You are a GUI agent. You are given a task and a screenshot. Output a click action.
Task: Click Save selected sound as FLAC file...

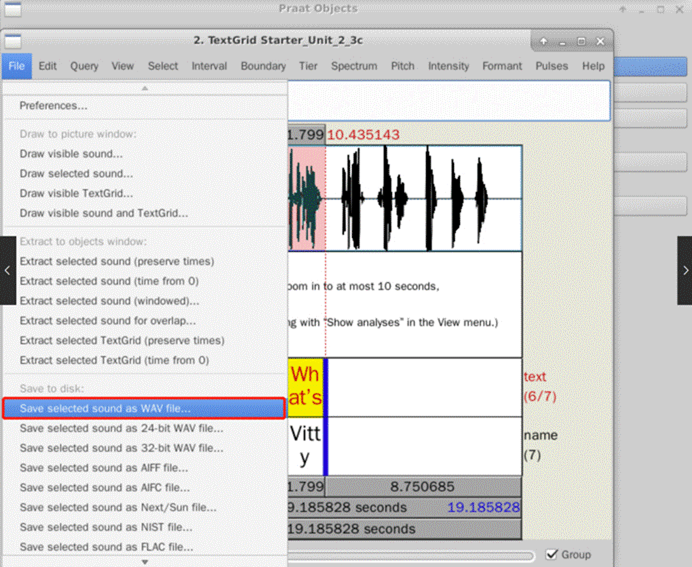pyautogui.click(x=145, y=547)
